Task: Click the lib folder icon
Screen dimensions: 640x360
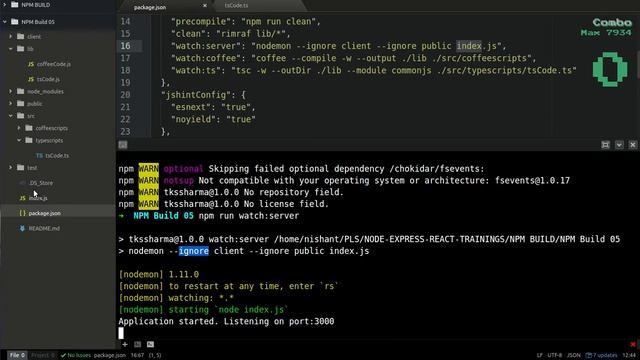Action: pos(20,49)
